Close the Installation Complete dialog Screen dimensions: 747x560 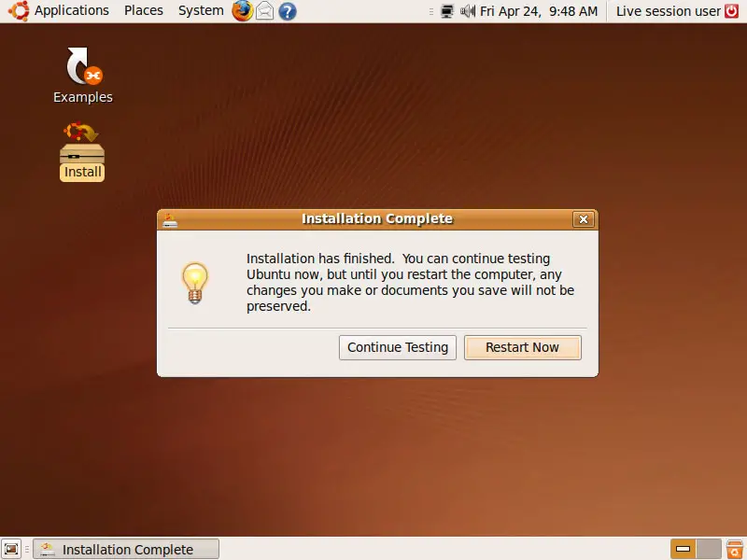point(583,219)
